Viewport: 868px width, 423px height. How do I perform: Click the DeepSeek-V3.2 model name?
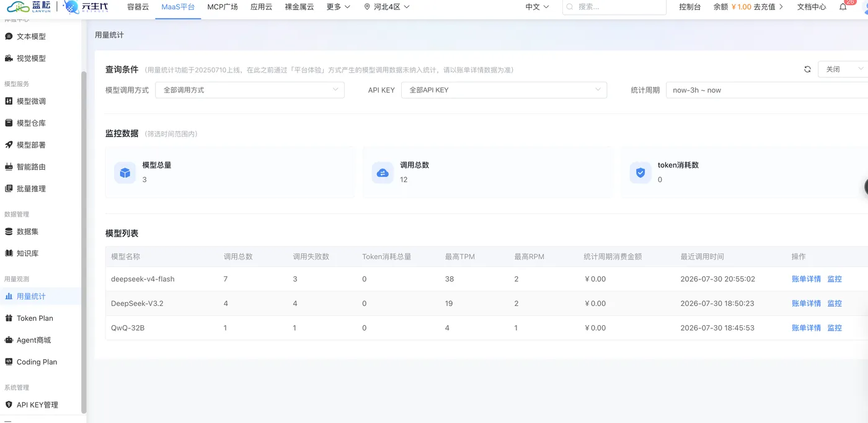click(137, 303)
